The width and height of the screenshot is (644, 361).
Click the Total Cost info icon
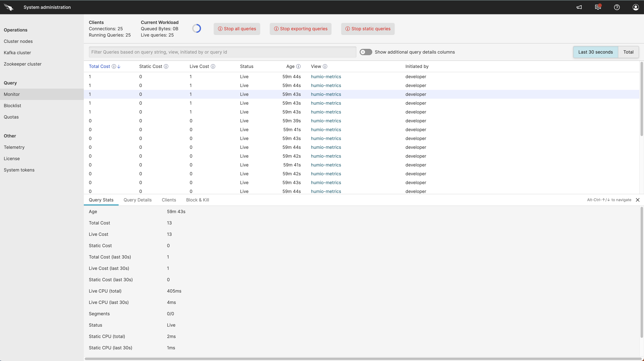tap(114, 66)
